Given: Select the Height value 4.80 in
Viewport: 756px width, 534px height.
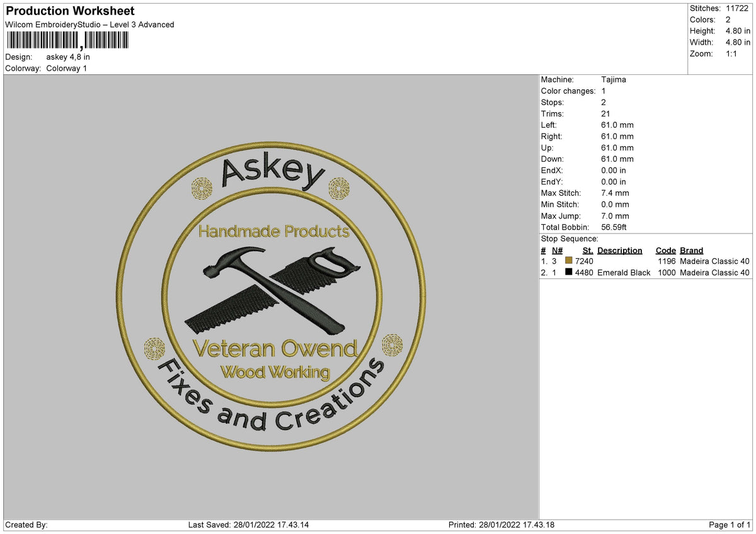Looking at the screenshot, I should coord(738,31).
